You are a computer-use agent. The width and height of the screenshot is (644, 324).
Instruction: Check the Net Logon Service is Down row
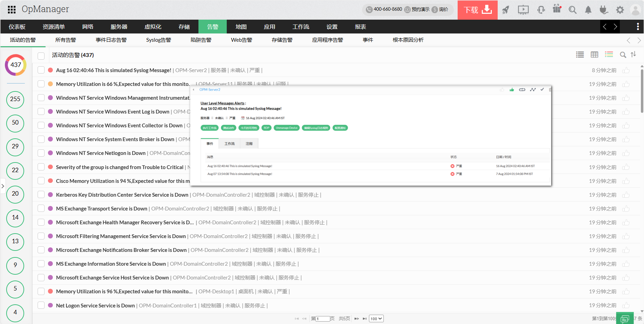point(41,305)
